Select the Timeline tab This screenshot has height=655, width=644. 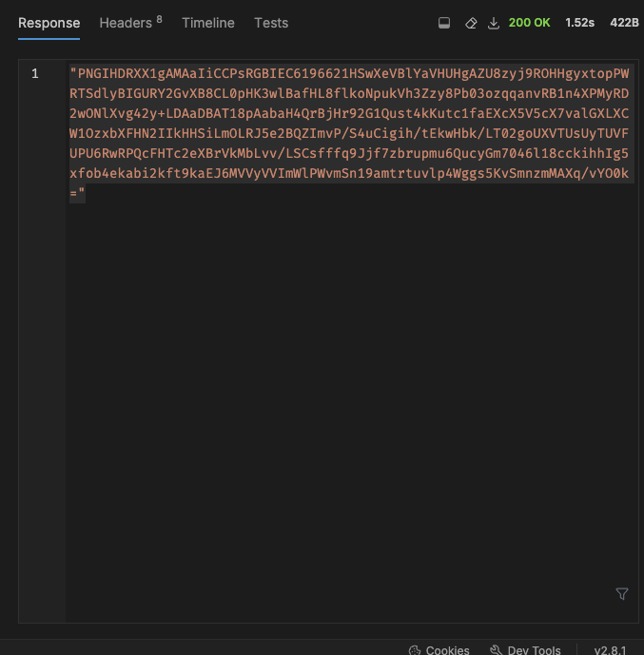tap(208, 23)
